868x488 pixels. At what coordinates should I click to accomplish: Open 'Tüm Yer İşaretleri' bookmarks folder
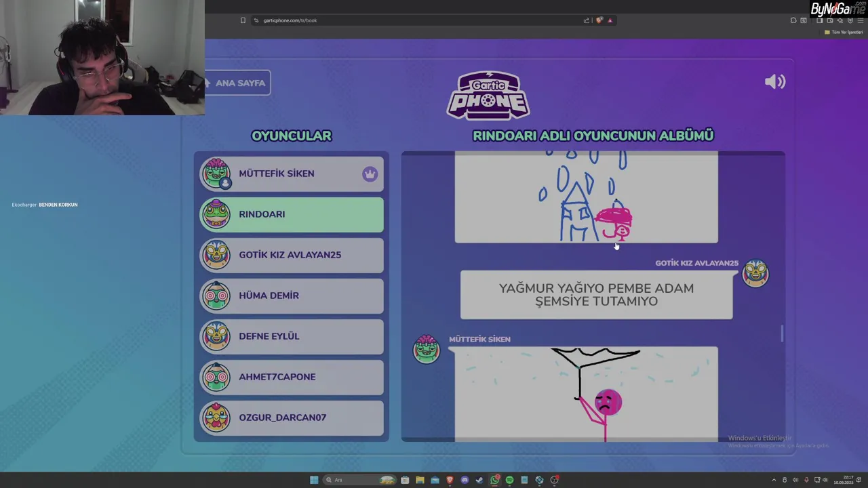point(844,32)
